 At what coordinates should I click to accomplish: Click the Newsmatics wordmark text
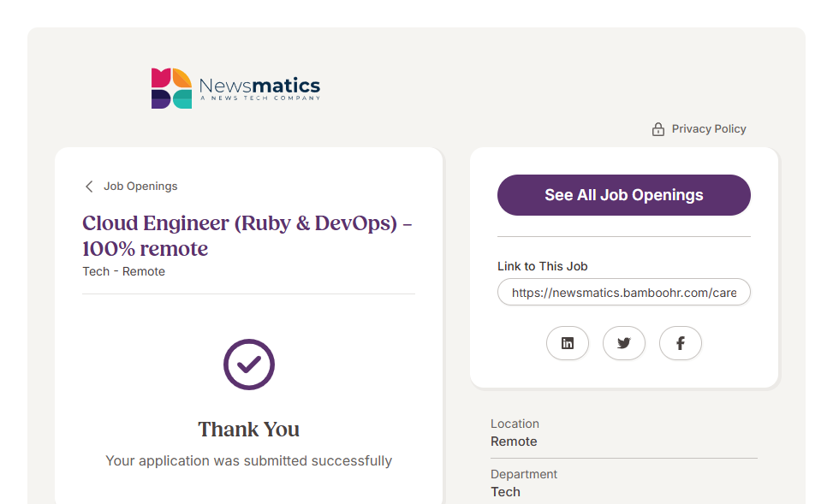click(259, 86)
